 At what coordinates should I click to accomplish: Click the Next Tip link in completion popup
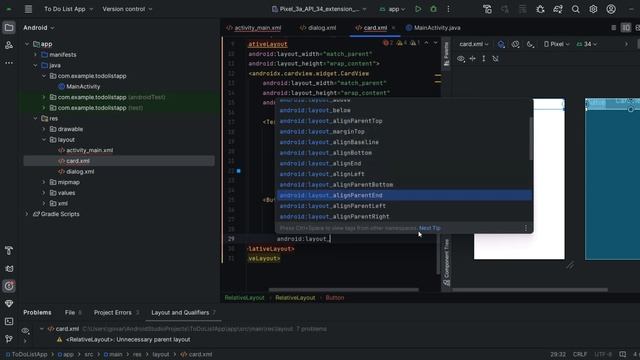point(429,228)
